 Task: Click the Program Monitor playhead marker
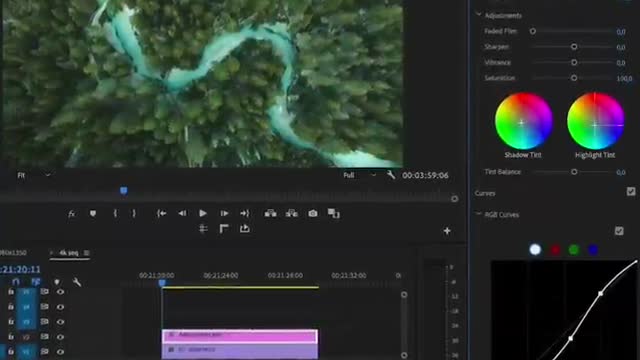click(x=124, y=191)
